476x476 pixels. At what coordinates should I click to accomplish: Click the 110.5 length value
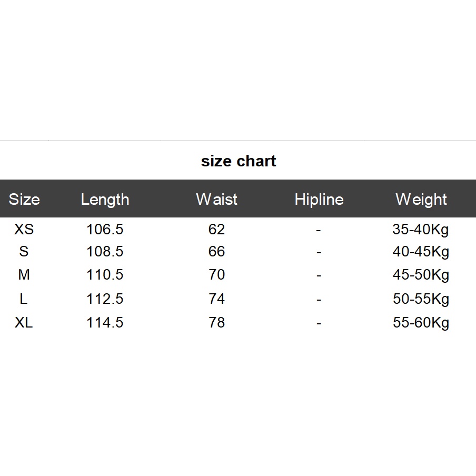click(105, 275)
